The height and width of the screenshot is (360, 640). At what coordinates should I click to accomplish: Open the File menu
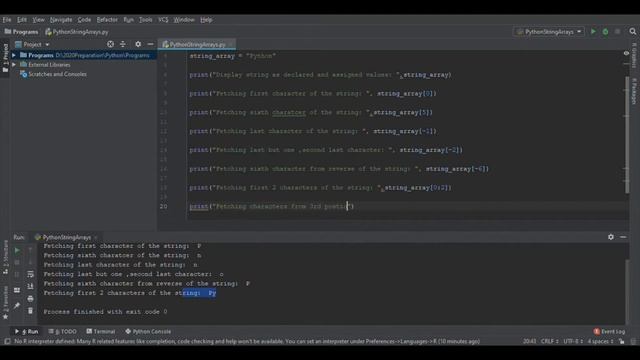[7, 20]
